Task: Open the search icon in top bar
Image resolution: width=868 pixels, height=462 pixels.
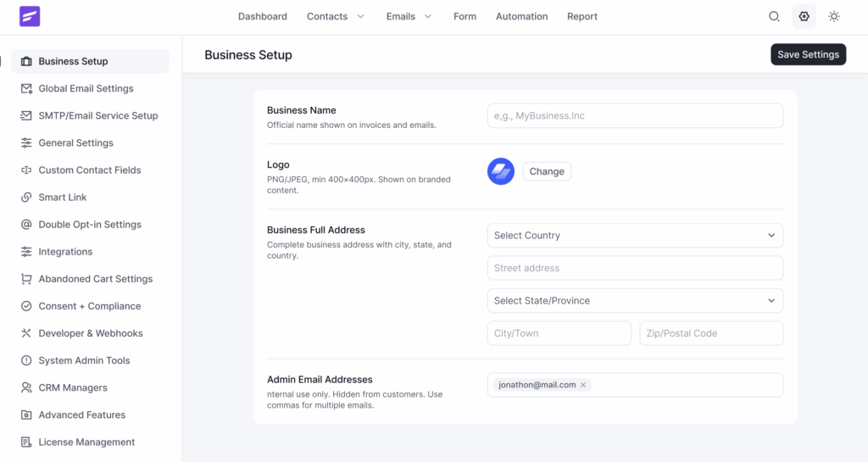Action: click(774, 17)
